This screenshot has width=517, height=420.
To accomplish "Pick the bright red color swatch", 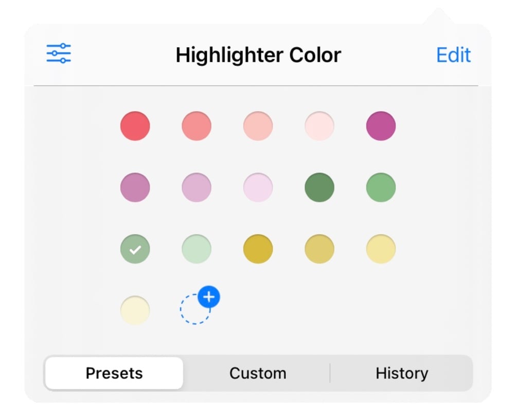I will pyautogui.click(x=135, y=126).
